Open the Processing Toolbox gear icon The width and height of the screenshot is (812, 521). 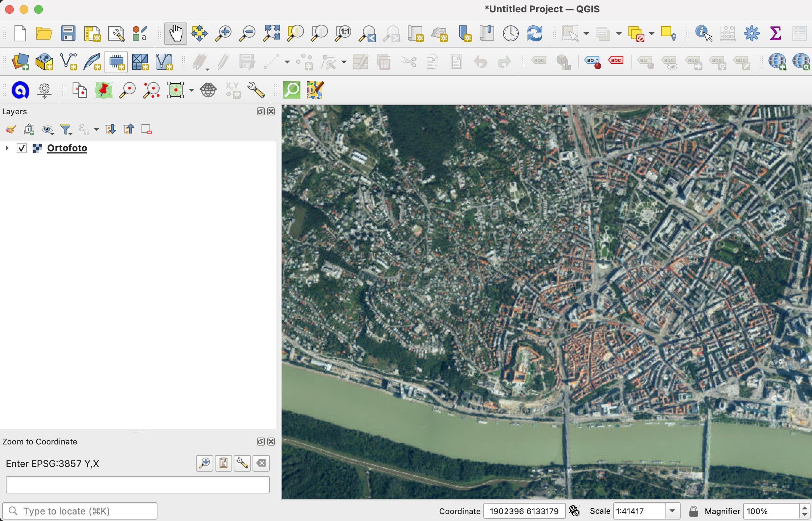(751, 33)
